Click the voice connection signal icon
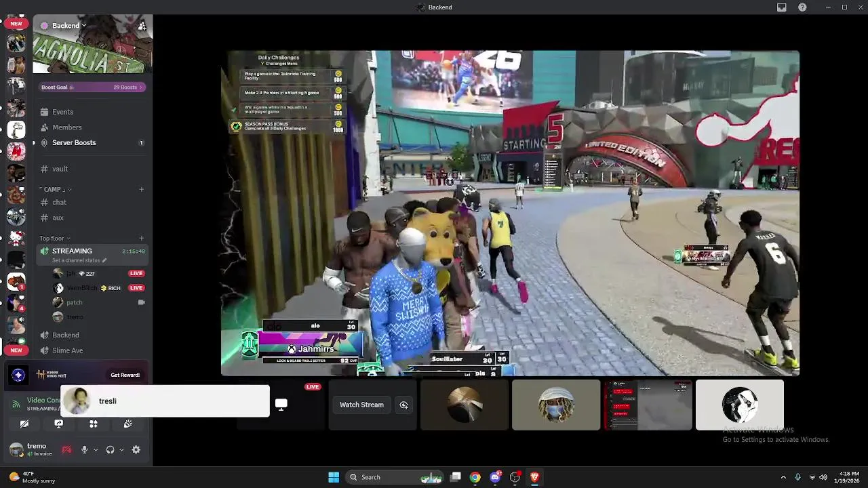 [x=16, y=404]
